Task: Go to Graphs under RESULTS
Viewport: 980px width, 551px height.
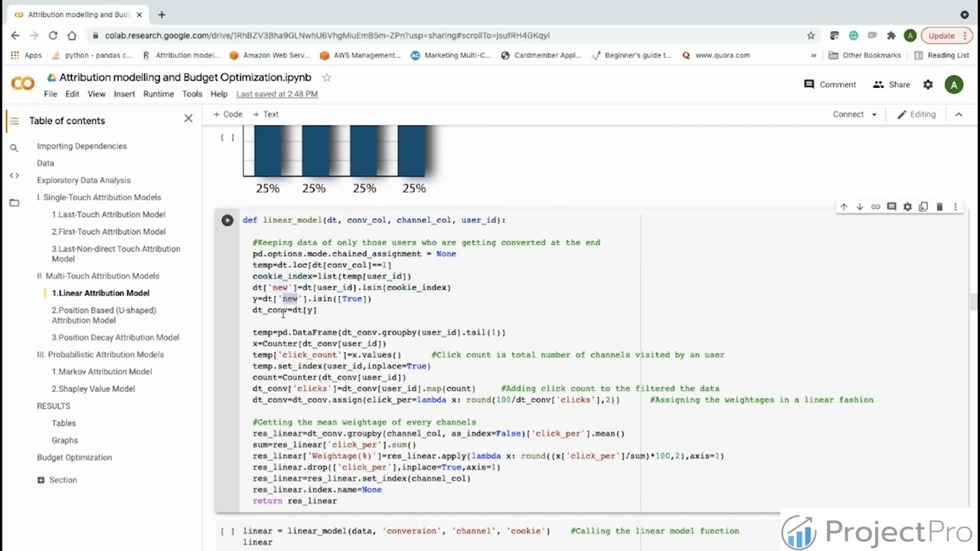Action: click(x=65, y=441)
